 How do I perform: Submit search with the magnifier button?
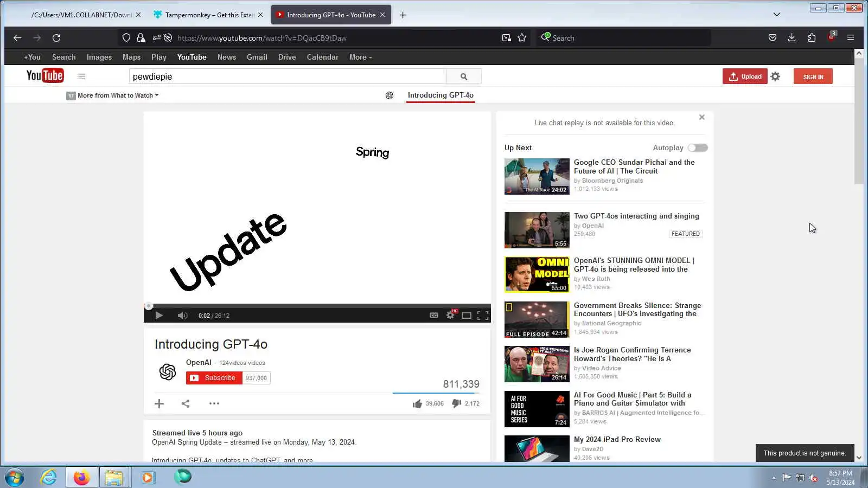click(x=464, y=76)
